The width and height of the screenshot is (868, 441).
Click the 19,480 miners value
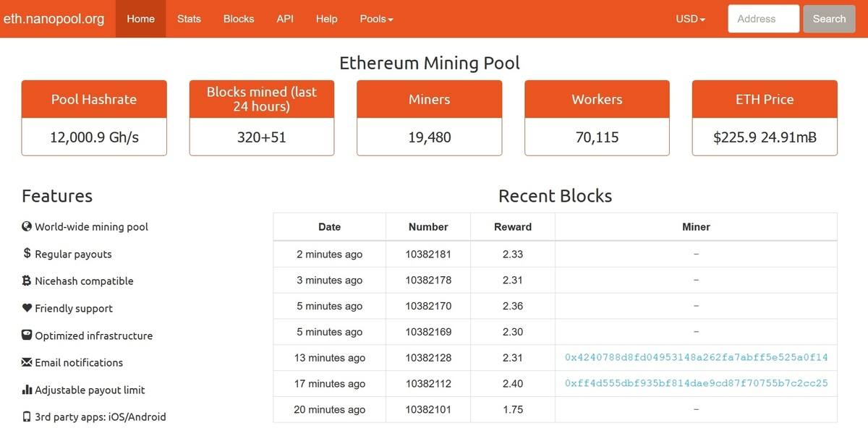[x=430, y=137]
